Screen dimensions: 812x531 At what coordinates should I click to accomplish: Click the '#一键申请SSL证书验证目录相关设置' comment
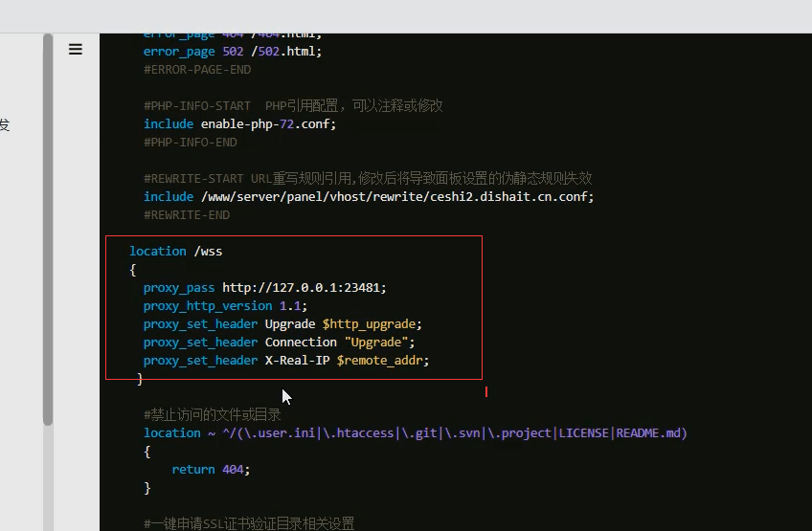click(x=249, y=523)
